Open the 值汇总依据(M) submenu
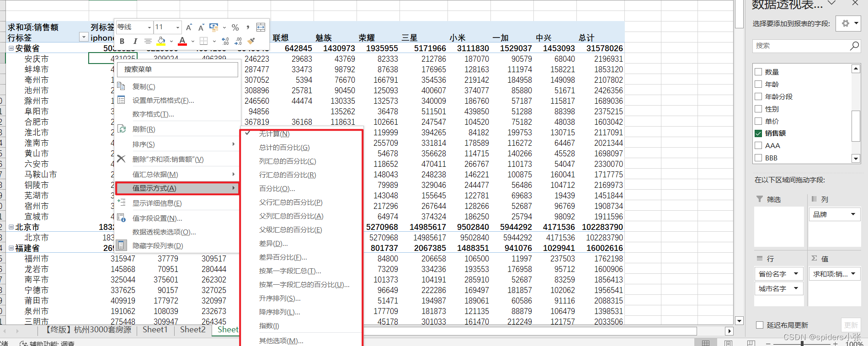The width and height of the screenshot is (868, 346). coord(177,174)
